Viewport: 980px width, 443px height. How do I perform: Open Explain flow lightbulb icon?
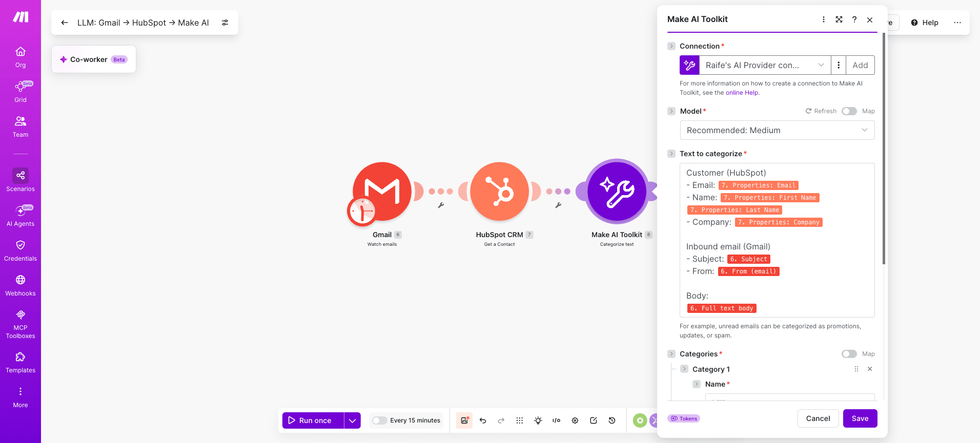[x=538, y=420]
